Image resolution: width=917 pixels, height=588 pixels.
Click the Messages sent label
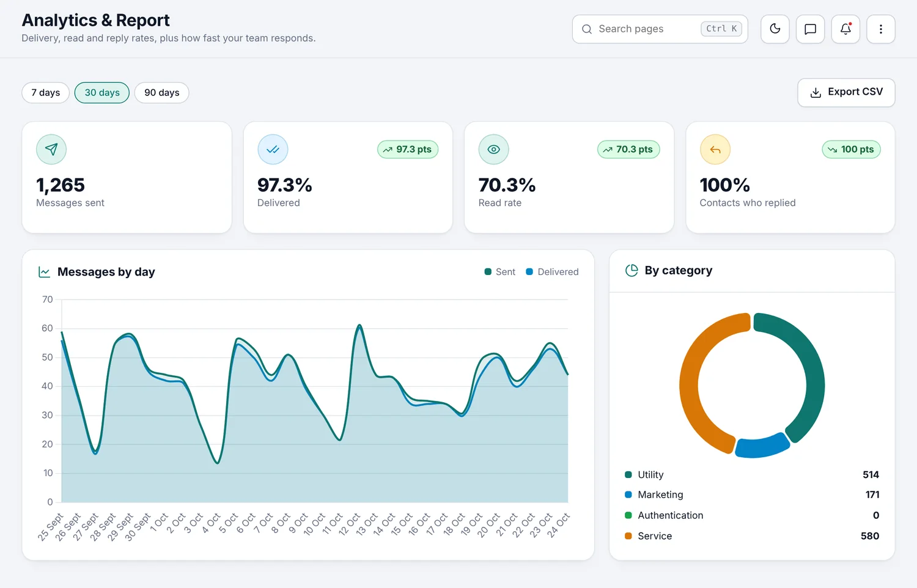(70, 203)
